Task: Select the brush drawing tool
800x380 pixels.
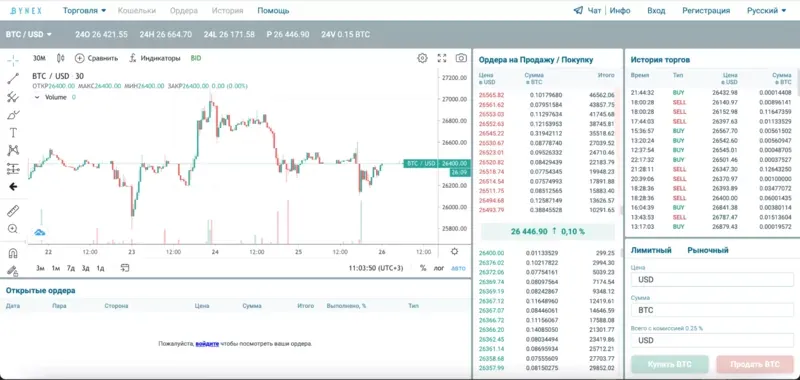Action: pos(13,115)
